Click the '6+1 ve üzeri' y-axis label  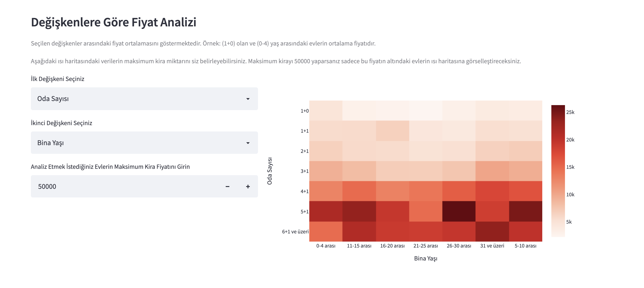295,232
